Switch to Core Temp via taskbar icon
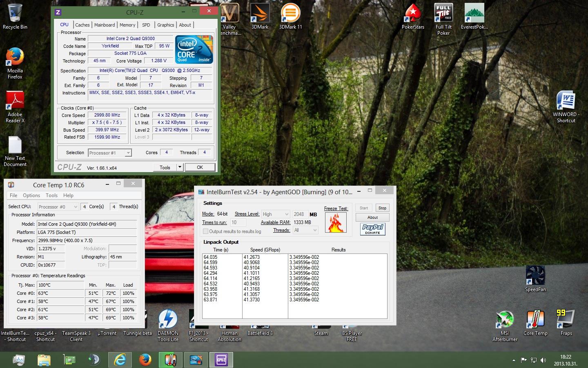The height and width of the screenshot is (368, 588). pos(170,360)
